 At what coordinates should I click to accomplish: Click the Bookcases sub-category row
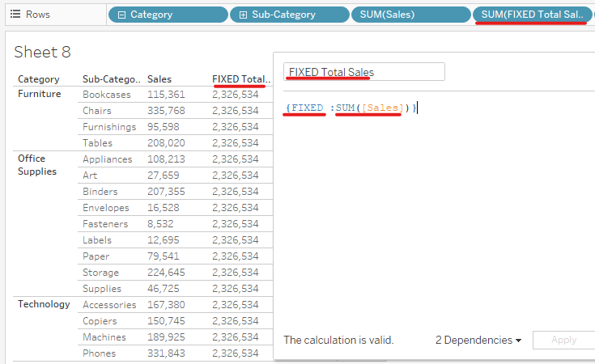pos(106,95)
